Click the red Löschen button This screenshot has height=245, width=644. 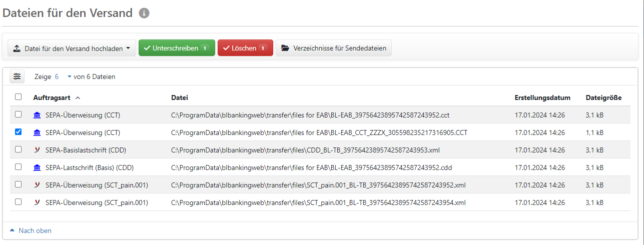point(245,48)
